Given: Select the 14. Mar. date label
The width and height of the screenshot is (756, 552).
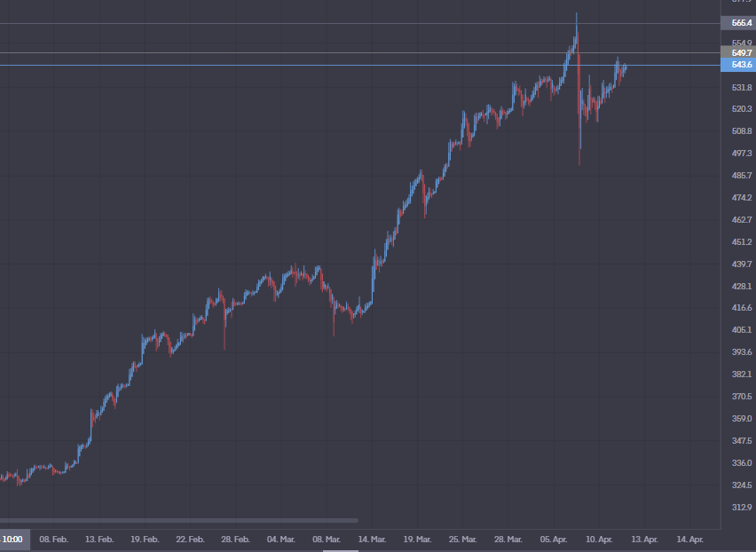Looking at the screenshot, I should click(372, 539).
